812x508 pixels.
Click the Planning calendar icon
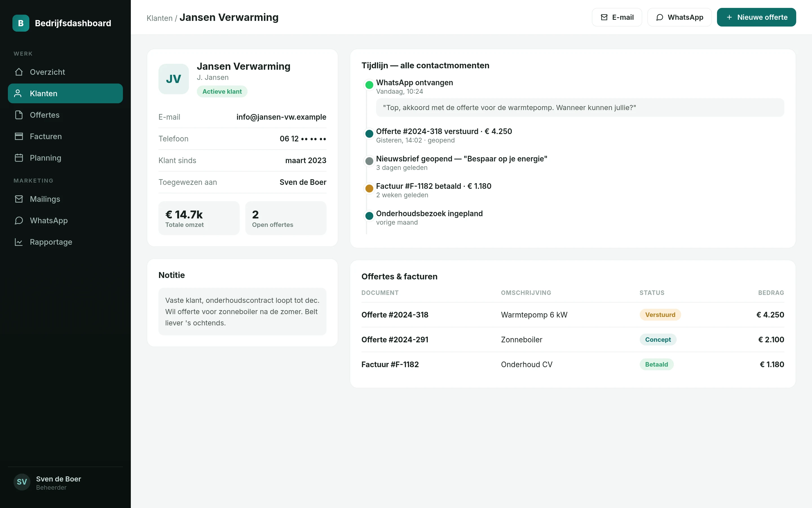[x=19, y=158]
